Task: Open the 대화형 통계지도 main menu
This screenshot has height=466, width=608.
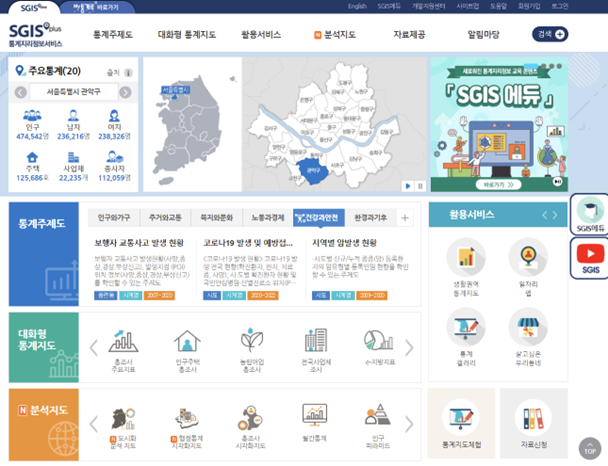Action: pos(187,35)
